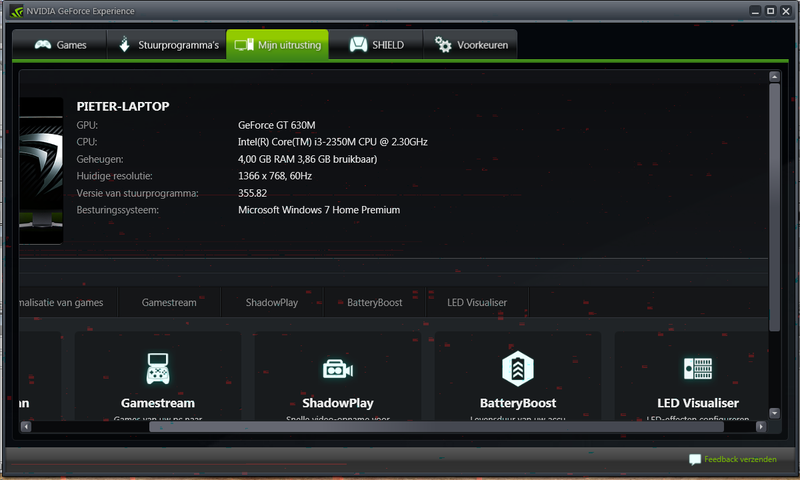
Task: Close the GeForce Experience window
Action: tap(786, 11)
